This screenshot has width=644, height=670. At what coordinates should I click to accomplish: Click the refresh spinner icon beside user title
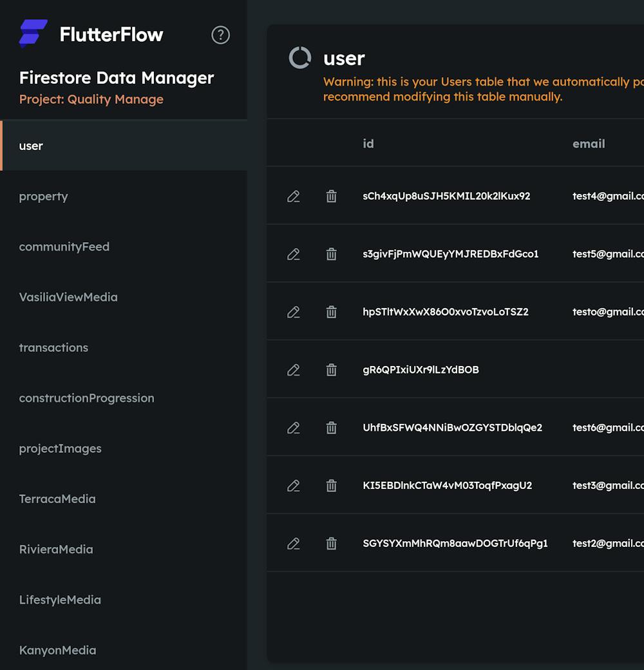point(300,57)
